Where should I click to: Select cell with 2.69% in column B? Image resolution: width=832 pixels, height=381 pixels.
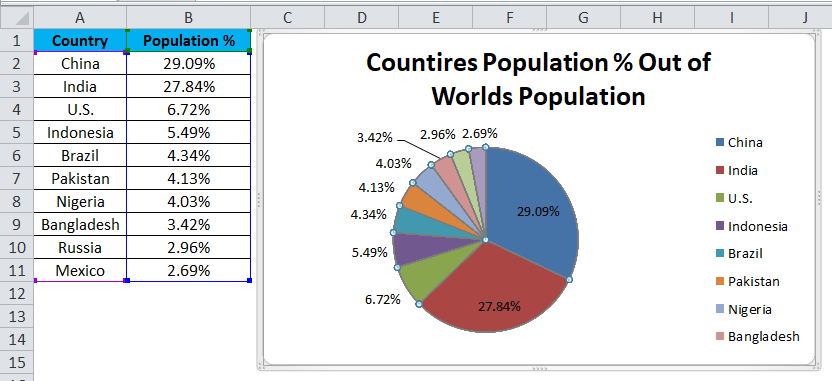pyautogui.click(x=188, y=271)
